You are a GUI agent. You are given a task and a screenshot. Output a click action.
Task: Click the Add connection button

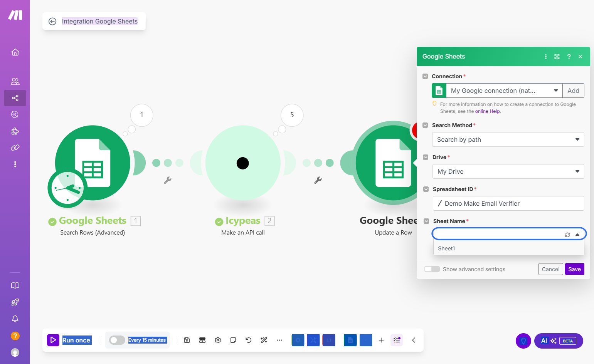click(573, 91)
